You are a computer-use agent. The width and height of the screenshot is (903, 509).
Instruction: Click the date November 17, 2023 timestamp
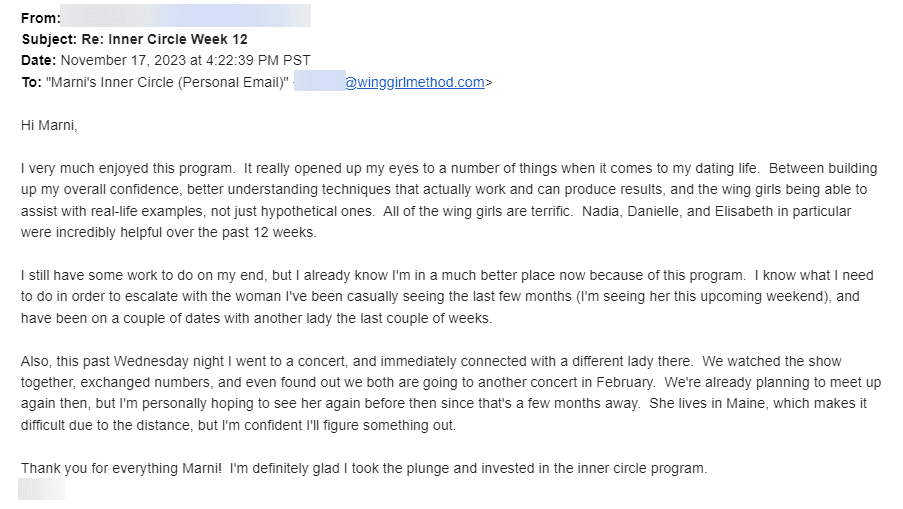pos(185,60)
